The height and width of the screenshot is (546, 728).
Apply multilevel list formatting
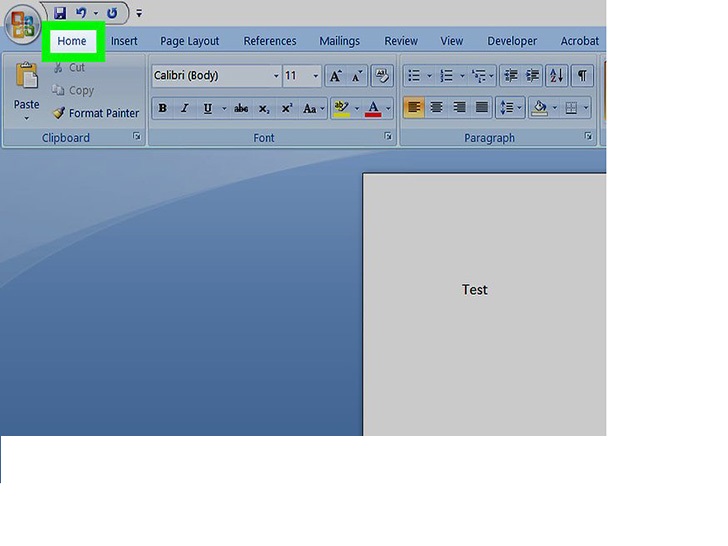482,76
